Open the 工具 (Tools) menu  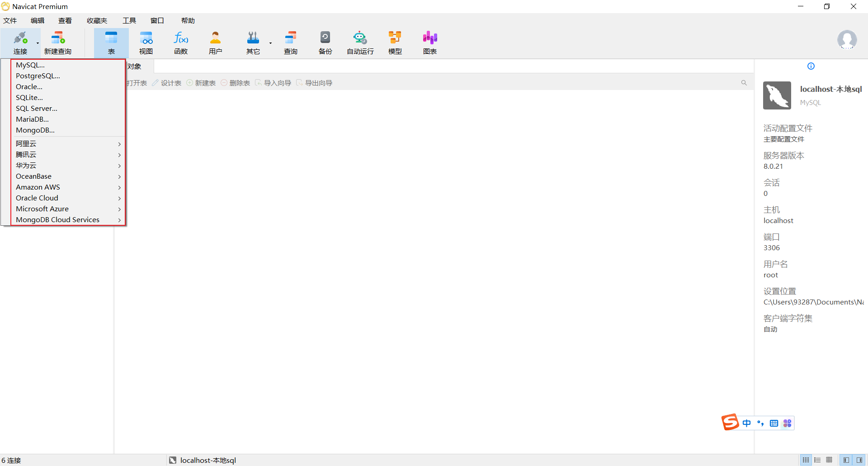pos(129,21)
